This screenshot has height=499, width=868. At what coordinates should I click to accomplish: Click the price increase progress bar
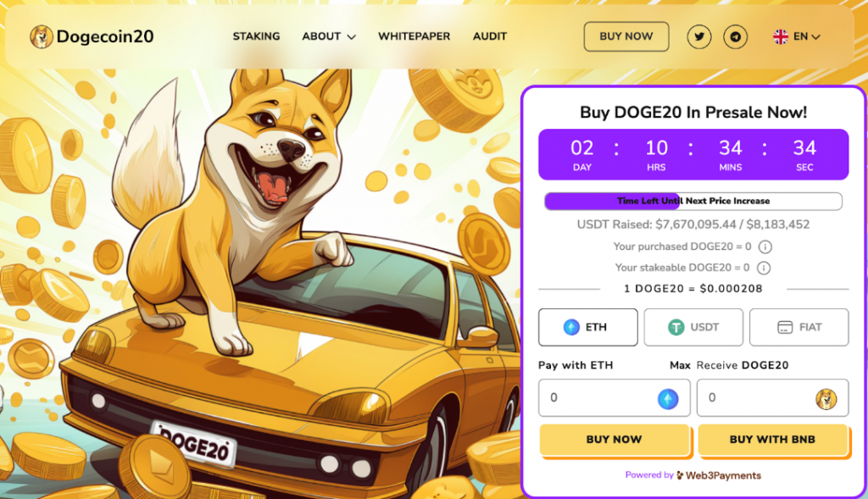coord(693,201)
